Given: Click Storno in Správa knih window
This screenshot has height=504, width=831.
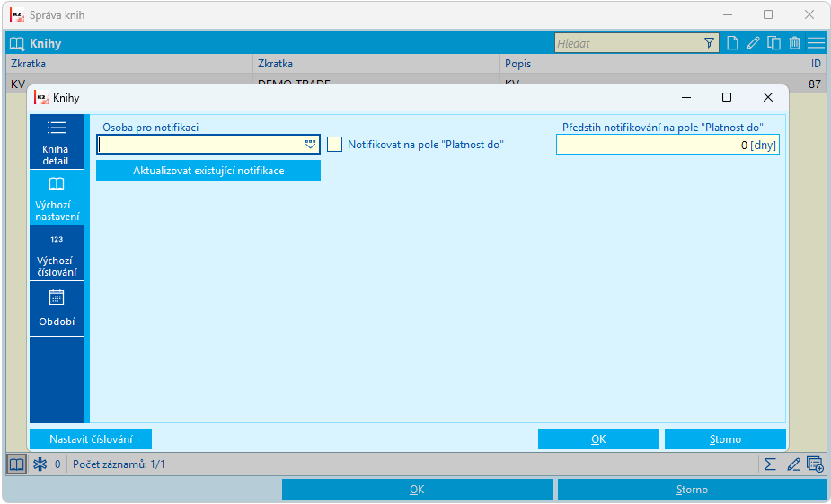Looking at the screenshot, I should (x=692, y=489).
